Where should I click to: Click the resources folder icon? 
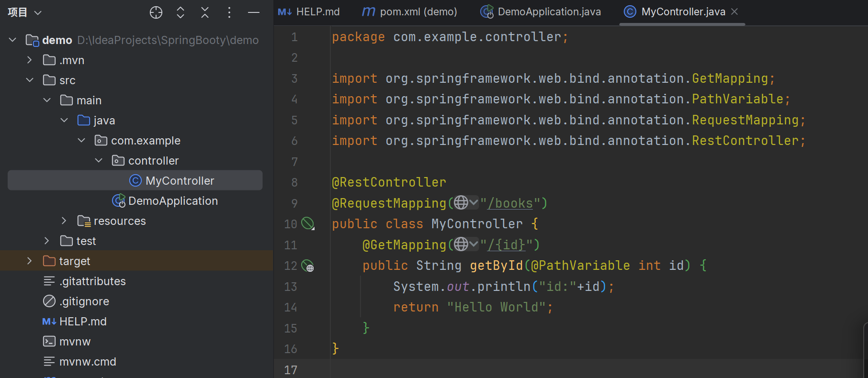(84, 221)
